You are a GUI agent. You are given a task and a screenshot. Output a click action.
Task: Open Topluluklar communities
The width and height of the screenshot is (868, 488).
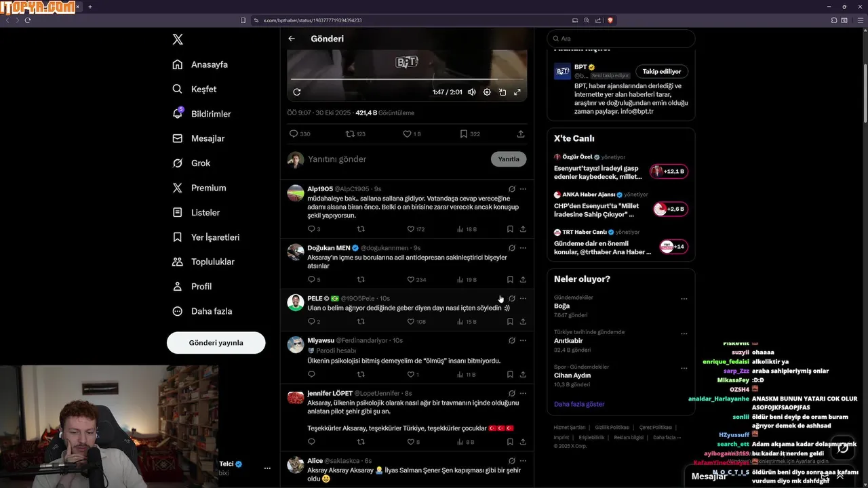click(x=203, y=262)
